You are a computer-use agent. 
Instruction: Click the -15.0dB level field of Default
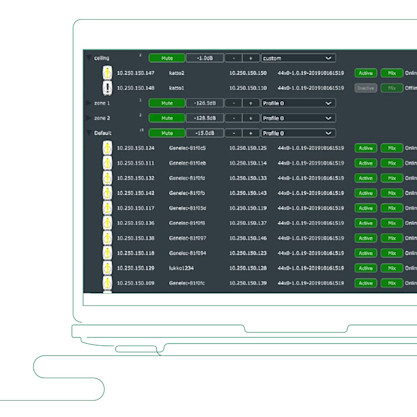click(205, 133)
